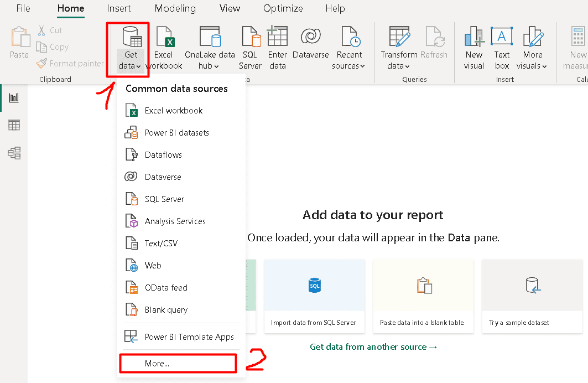Click the New measure ribbon icon
This screenshot has height=383, width=588.
[x=576, y=48]
